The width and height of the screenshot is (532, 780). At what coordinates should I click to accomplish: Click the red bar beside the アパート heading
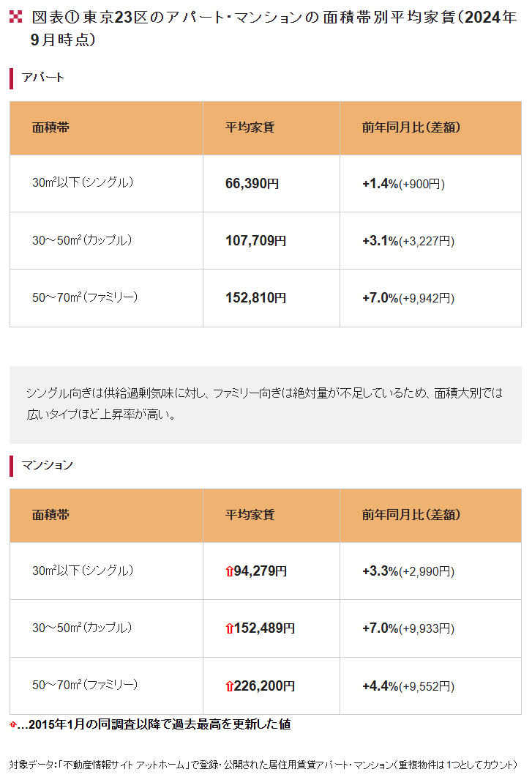[x=12, y=78]
